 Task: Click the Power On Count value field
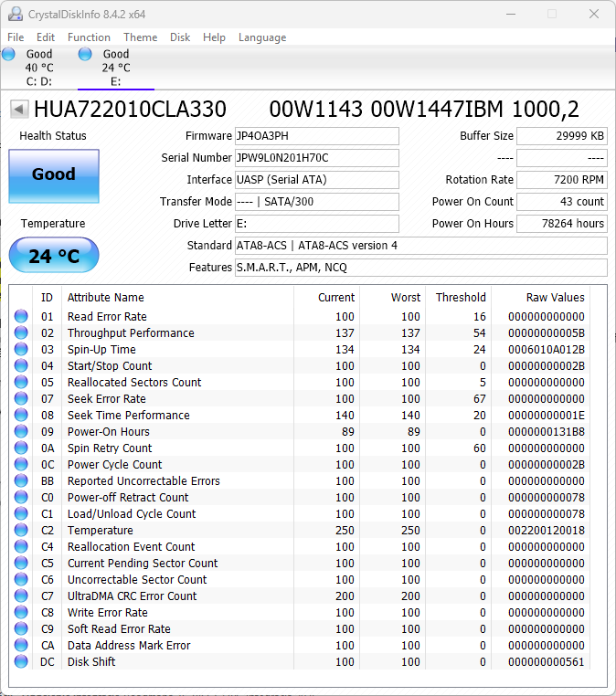pyautogui.click(x=562, y=202)
